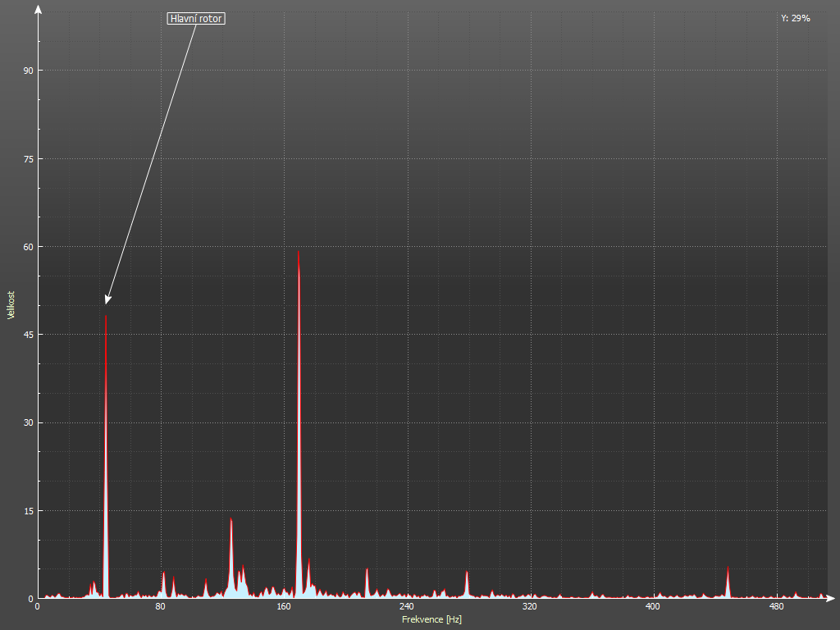
Task: Select the 15 tick label on Y axis
Action: [x=28, y=511]
